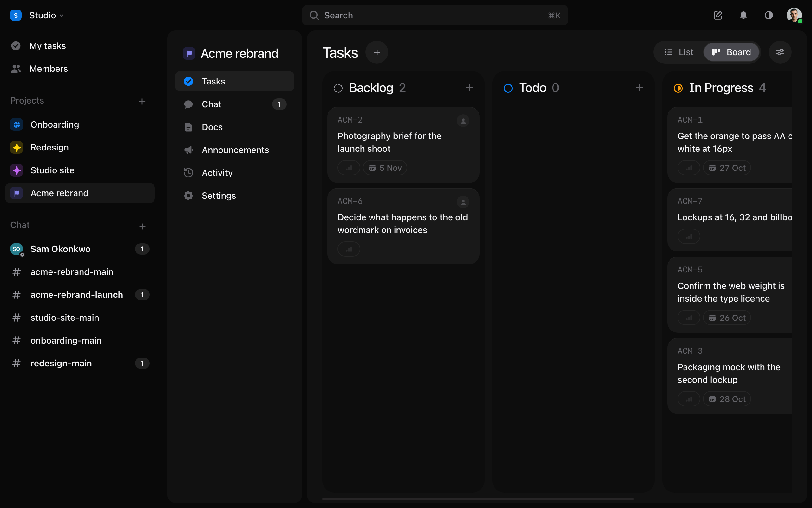Open chat with Sam Okonkwo
This screenshot has height=508, width=812.
[80, 249]
